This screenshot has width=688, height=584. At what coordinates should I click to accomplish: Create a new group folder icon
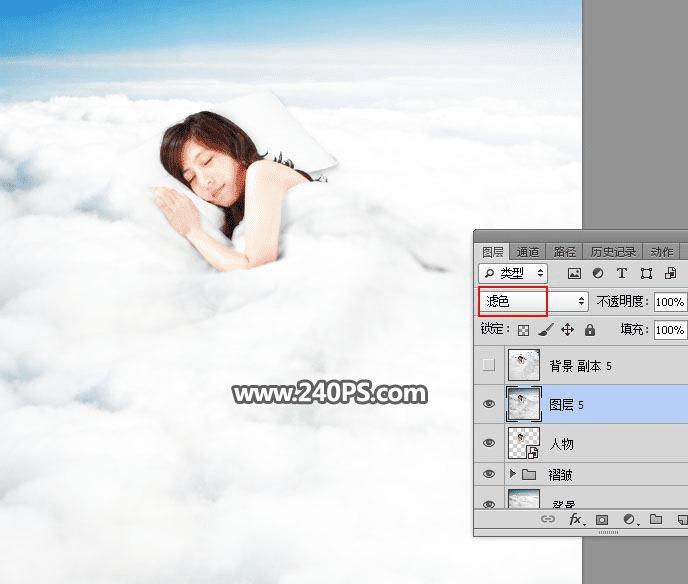[656, 520]
